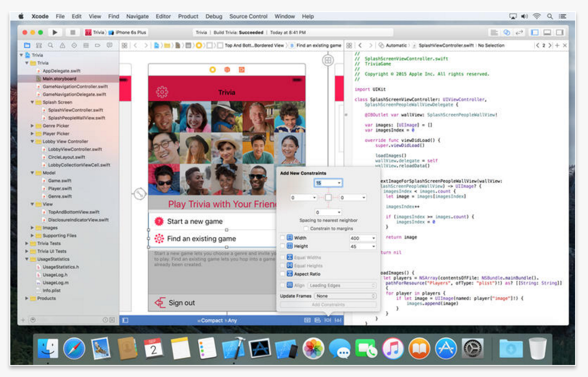This screenshot has width=588, height=377.
Task: Click the add file plus button in navigator
Action: coord(23,320)
